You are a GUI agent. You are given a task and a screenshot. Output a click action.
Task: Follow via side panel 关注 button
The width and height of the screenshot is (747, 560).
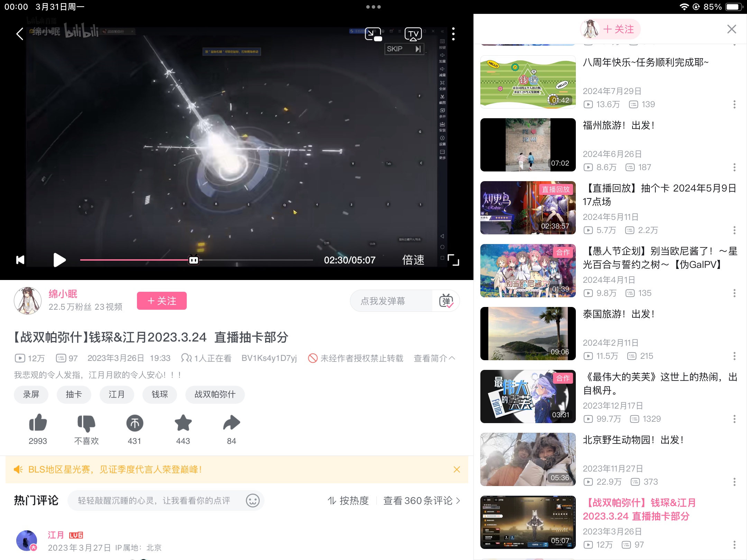tap(610, 29)
